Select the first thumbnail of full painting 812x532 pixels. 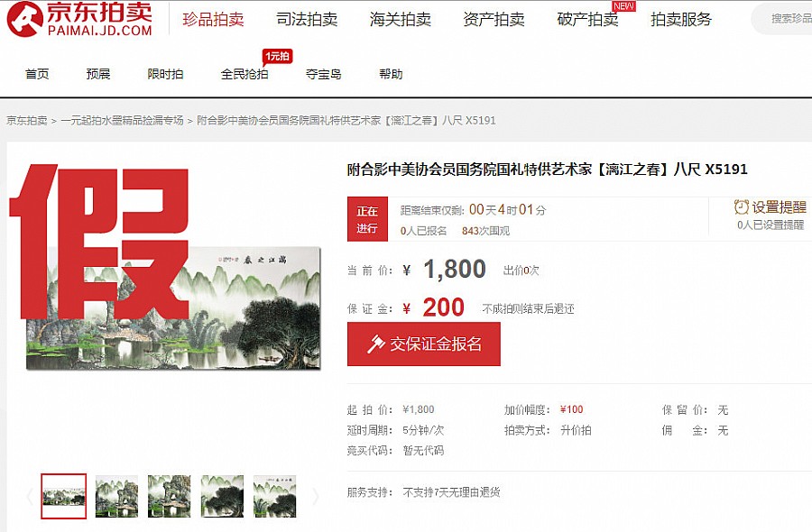(x=64, y=496)
